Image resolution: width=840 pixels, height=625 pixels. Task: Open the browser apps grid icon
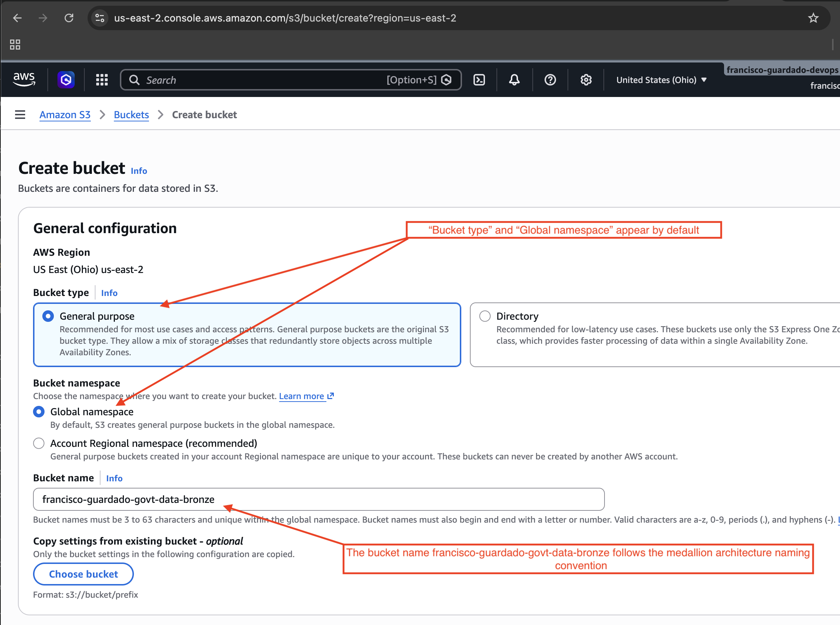point(15,45)
